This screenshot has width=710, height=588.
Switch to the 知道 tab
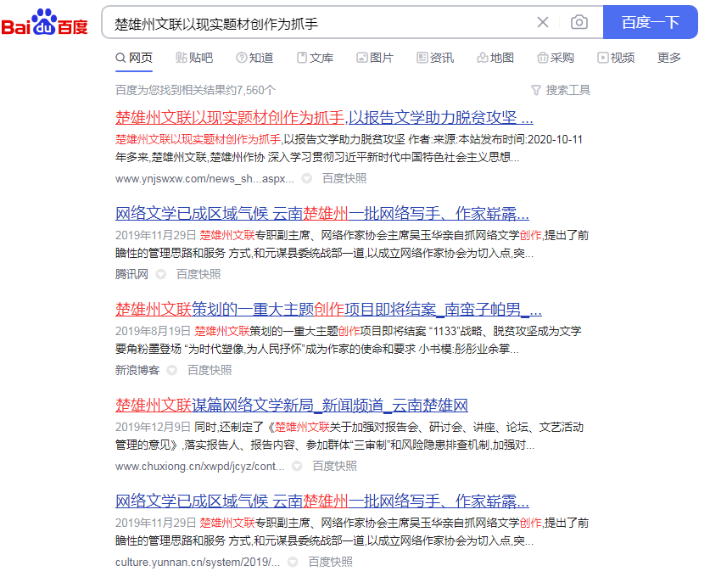[254, 58]
